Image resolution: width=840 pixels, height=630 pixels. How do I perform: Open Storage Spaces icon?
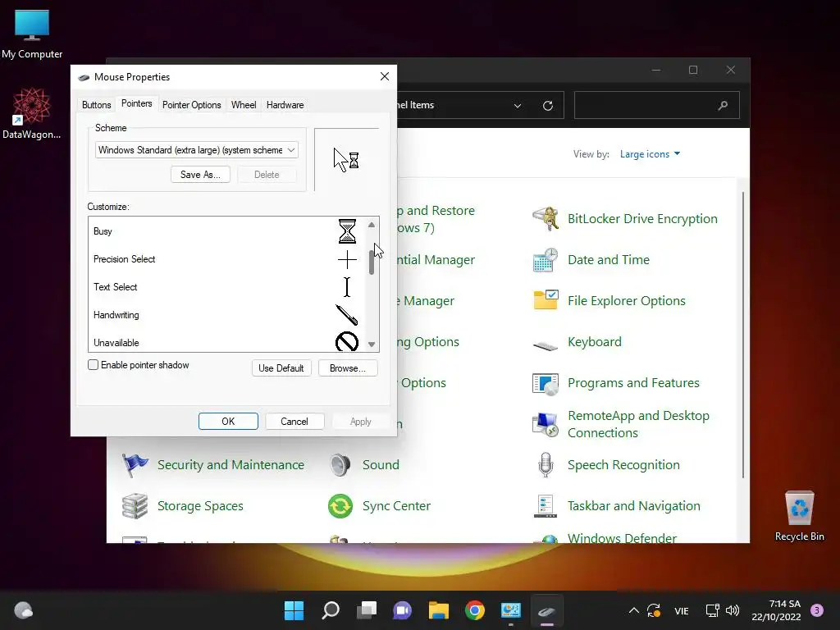pos(135,506)
